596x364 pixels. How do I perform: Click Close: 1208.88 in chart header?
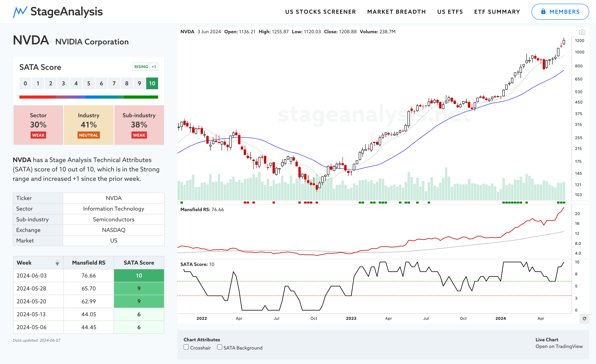coord(340,32)
